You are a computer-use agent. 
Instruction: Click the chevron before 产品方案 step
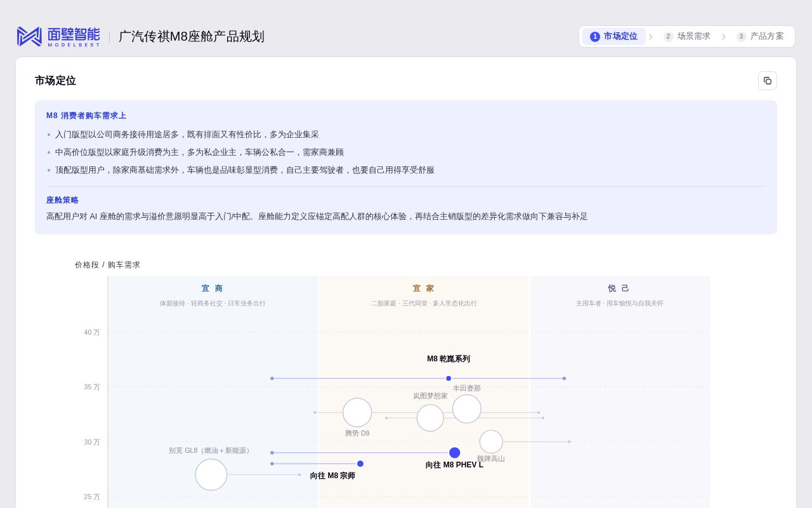pyautogui.click(x=724, y=37)
